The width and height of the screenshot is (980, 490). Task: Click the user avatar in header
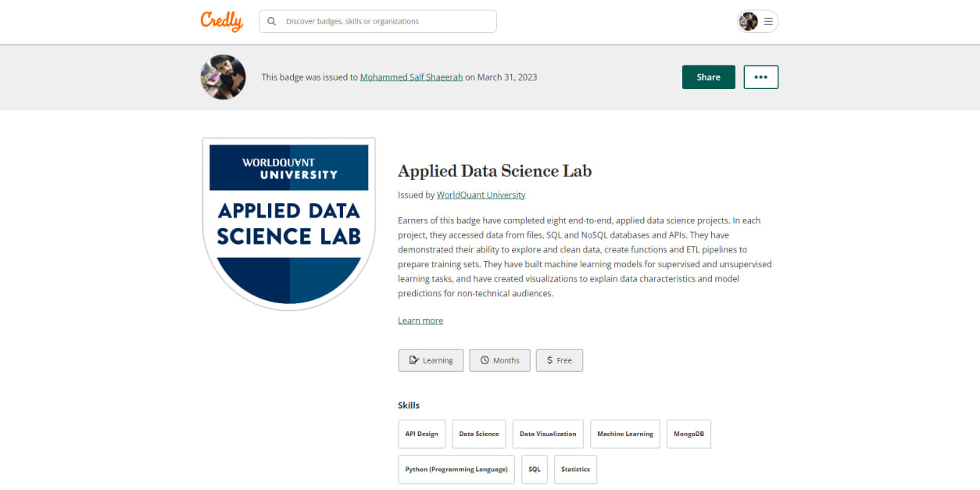[749, 22]
